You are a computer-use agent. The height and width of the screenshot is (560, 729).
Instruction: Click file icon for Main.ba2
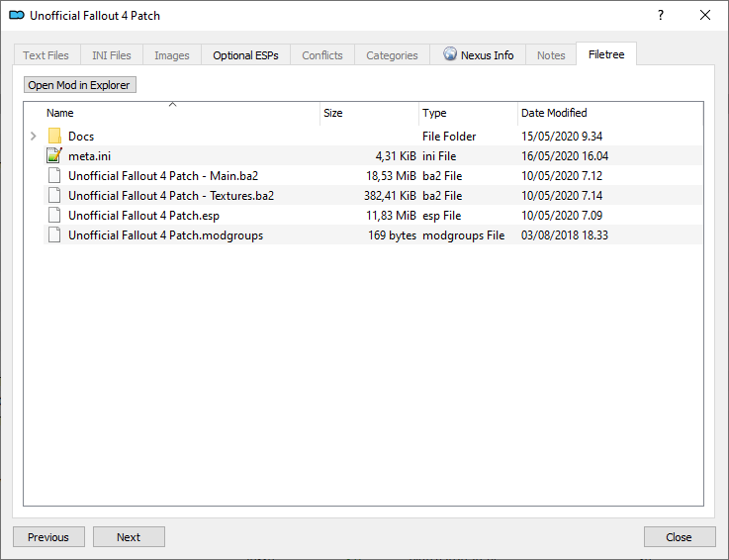tap(54, 176)
